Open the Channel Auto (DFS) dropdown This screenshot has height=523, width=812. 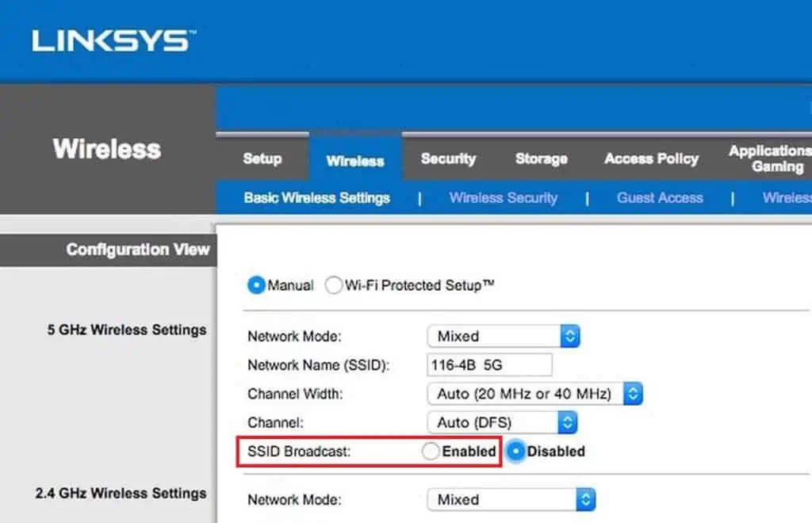tap(502, 422)
